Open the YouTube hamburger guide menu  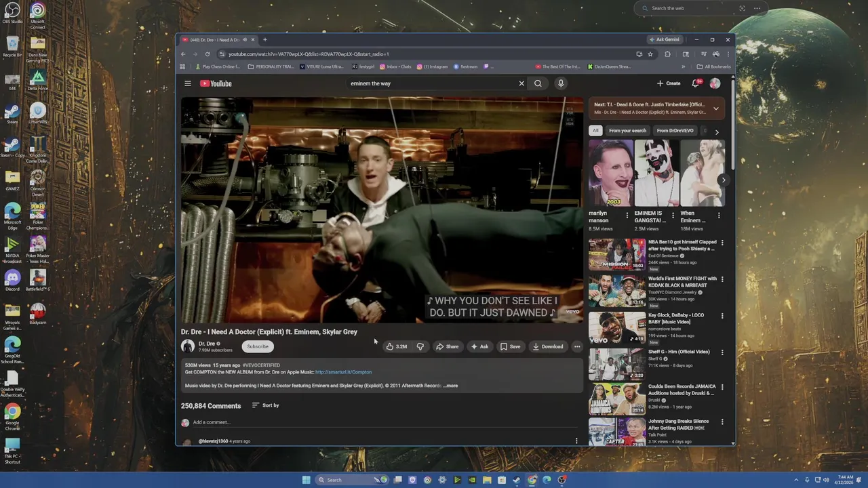(x=188, y=83)
